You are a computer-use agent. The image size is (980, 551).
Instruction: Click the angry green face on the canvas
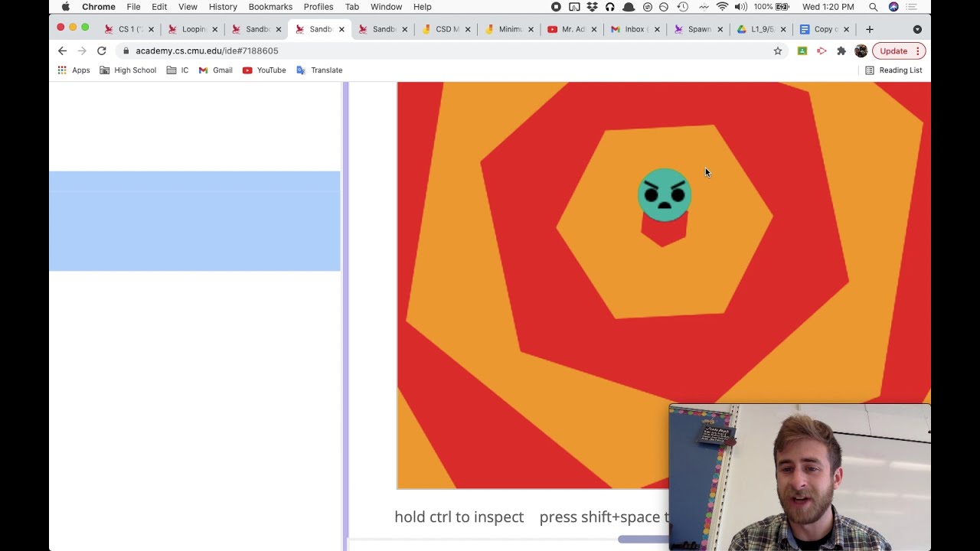coord(665,195)
